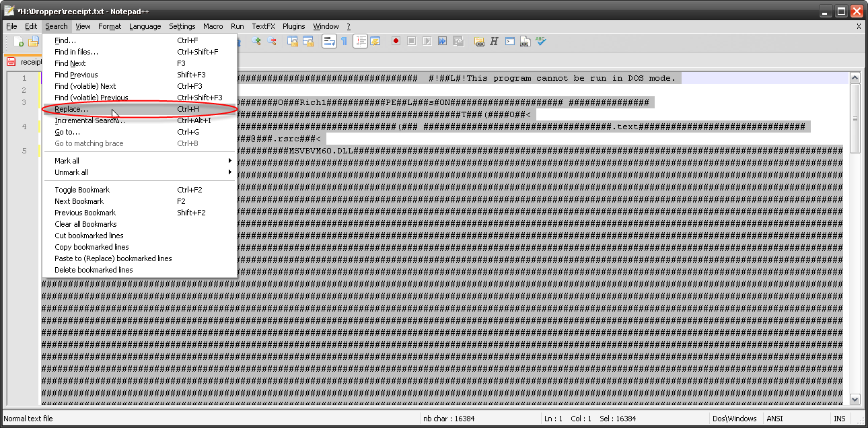The image size is (868, 428).
Task: Click the ABC spell check icon
Action: [540, 41]
